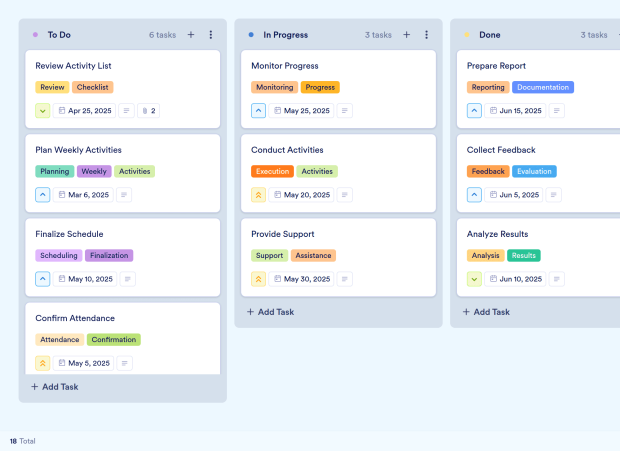Viewport: 620px width, 451px height.
Task: Open the description icon on Plan Weekly Activities
Action: click(x=124, y=195)
